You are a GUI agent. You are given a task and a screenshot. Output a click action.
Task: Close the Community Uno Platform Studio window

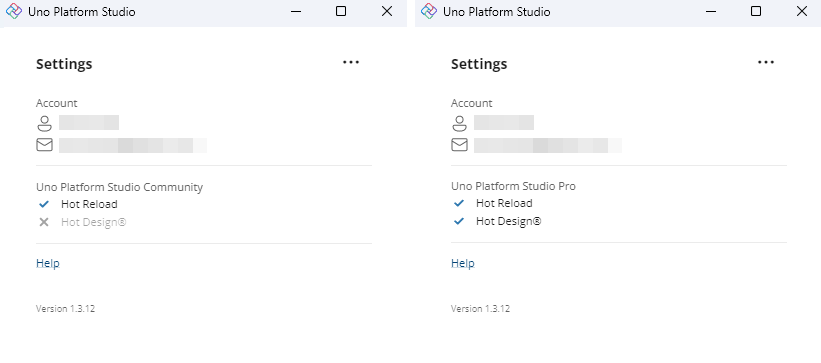click(x=387, y=11)
